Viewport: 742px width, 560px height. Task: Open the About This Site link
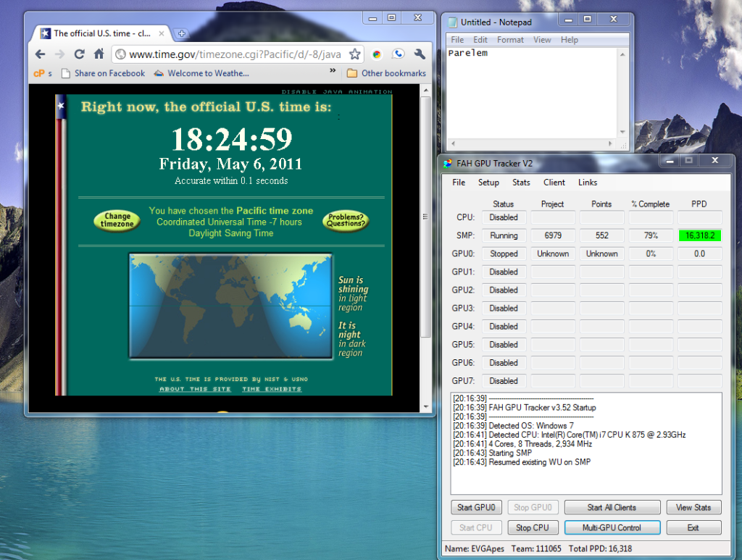click(x=195, y=389)
